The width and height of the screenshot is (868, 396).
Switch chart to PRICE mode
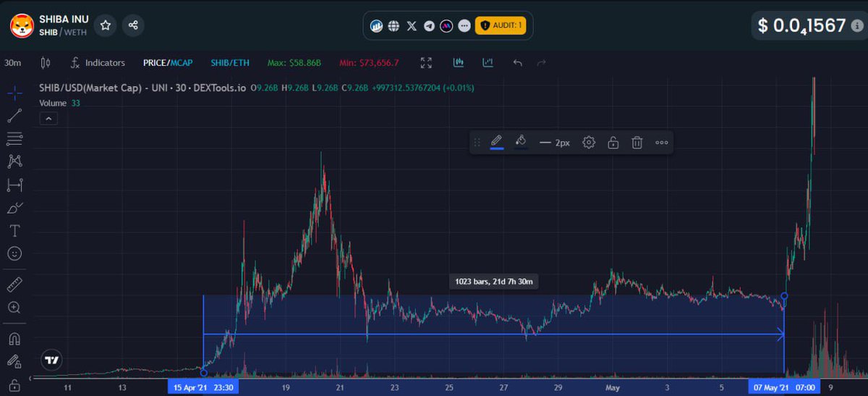click(155, 63)
